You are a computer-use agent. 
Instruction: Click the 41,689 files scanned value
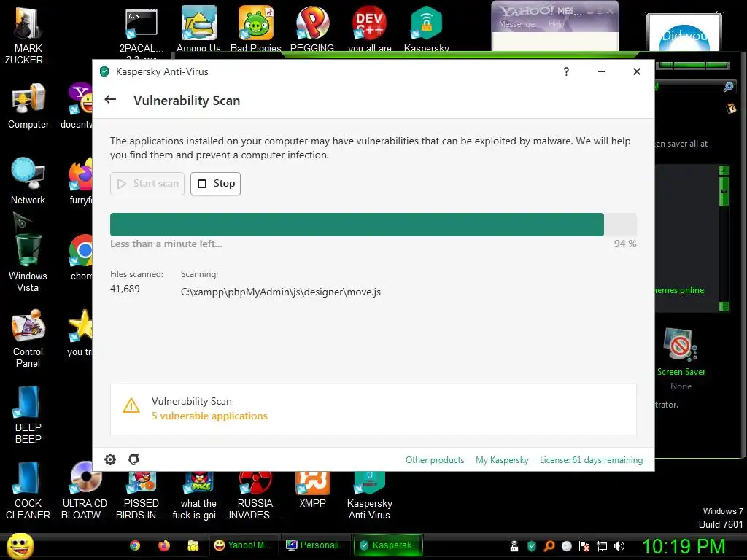125,289
